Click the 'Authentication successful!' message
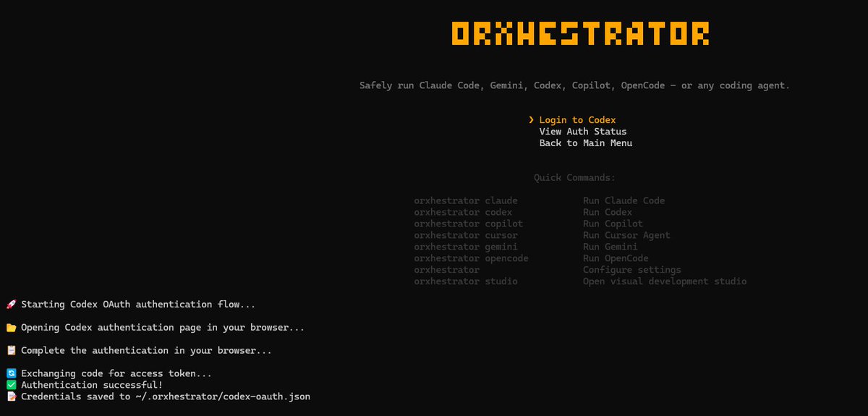This screenshot has height=416, width=868. tap(92, 385)
